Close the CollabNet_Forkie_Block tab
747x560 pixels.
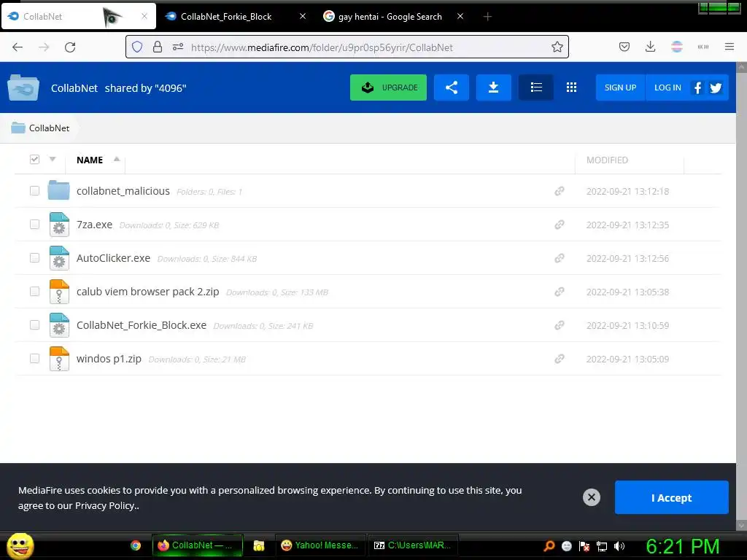[303, 16]
